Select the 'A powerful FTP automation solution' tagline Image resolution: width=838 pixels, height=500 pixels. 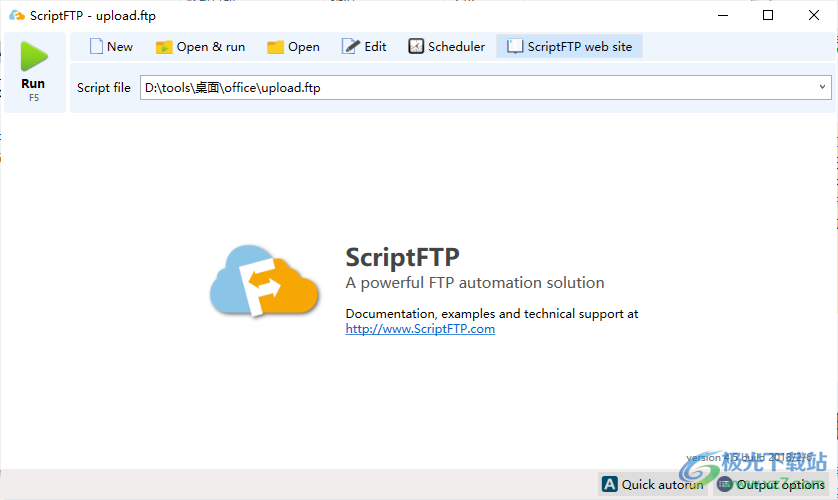[475, 283]
